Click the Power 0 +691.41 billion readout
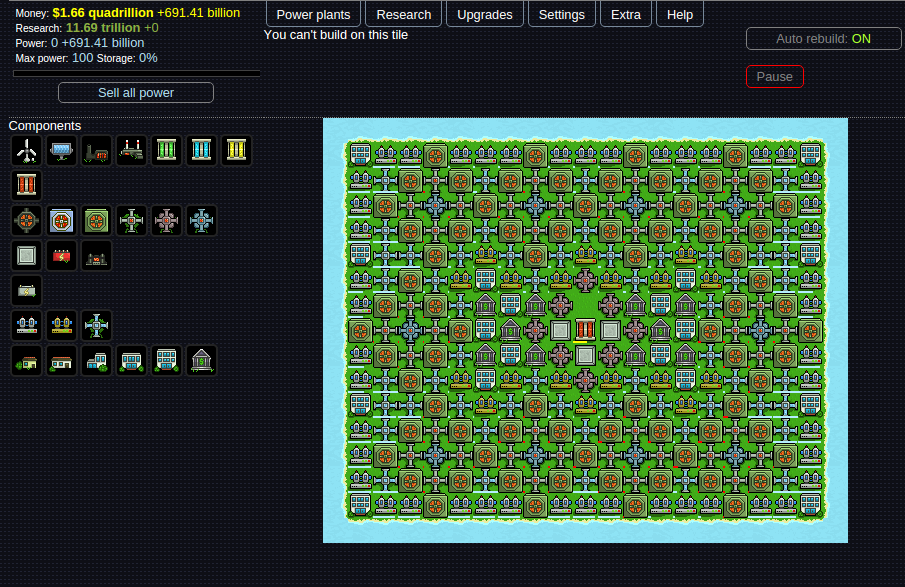Image resolution: width=905 pixels, height=587 pixels. [x=80, y=43]
